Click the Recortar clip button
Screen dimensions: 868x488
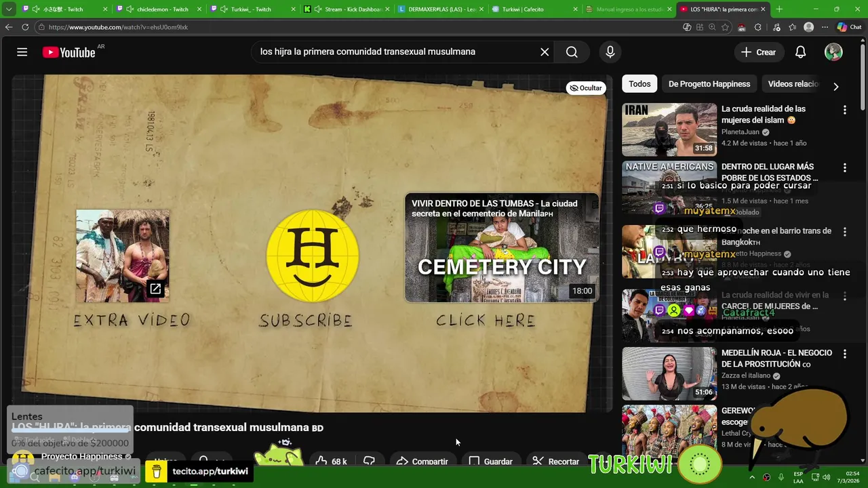555,462
